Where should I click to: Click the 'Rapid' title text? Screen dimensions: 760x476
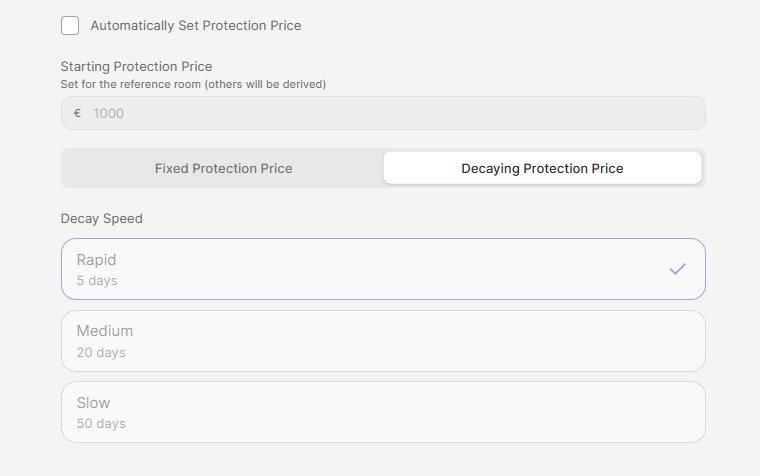[96, 260]
